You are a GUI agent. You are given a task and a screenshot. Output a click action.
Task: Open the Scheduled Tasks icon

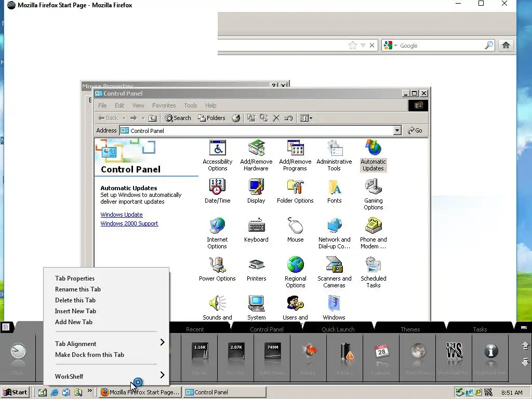pyautogui.click(x=373, y=272)
